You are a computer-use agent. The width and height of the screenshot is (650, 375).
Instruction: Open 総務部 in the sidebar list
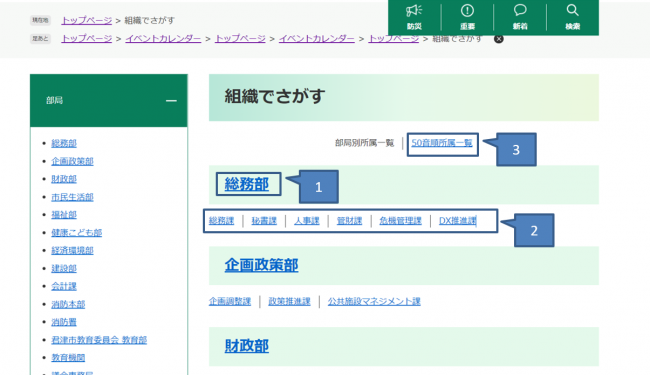(64, 143)
